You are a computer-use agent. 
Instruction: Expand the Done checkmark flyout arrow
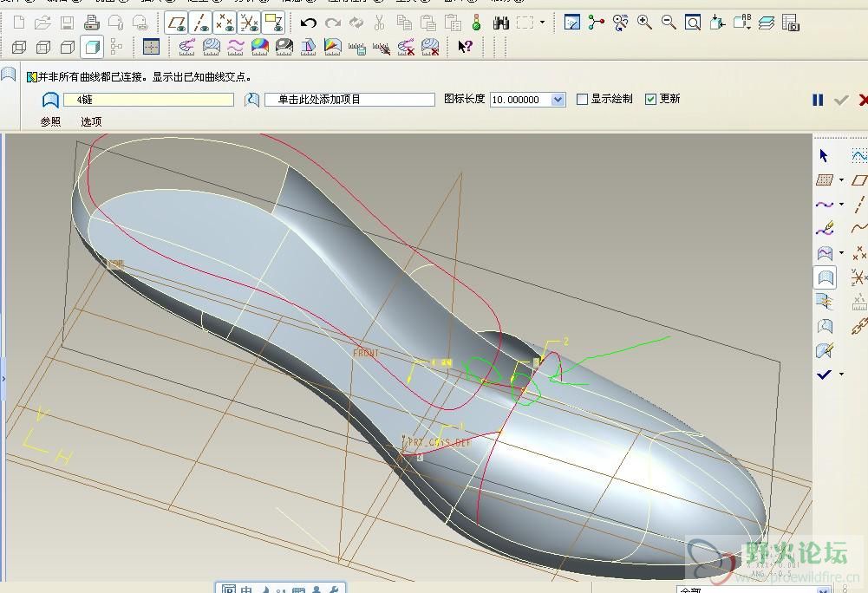point(841,375)
